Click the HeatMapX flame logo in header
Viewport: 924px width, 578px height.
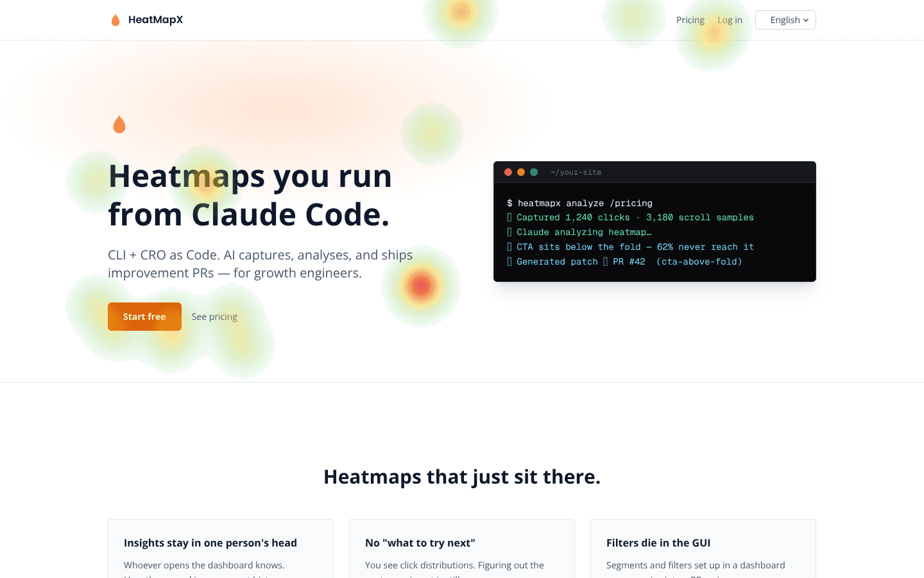coord(116,20)
